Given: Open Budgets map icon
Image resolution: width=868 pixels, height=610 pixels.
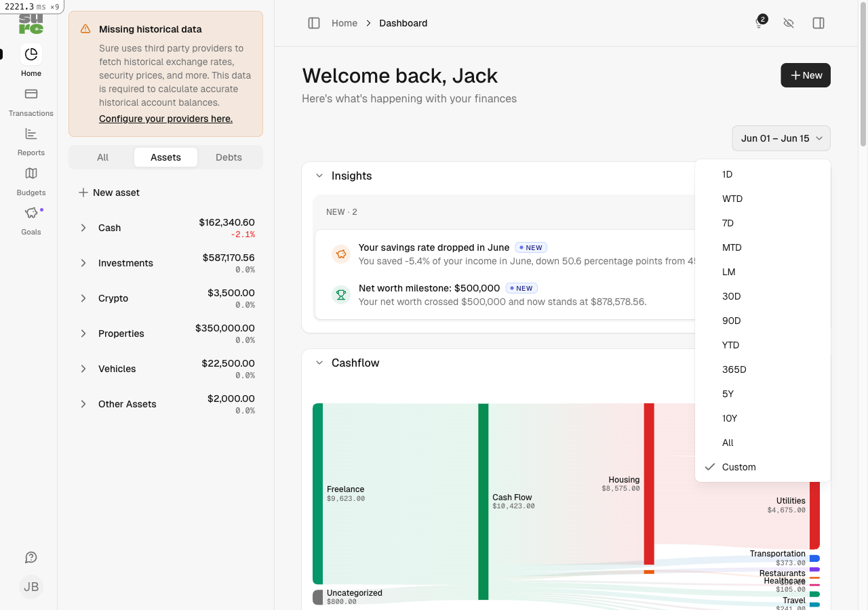Looking at the screenshot, I should click(x=31, y=173).
